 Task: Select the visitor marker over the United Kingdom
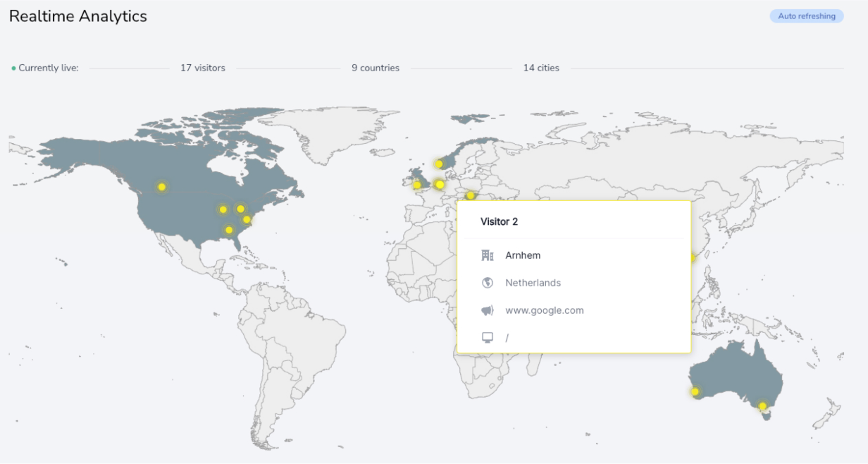coord(416,185)
